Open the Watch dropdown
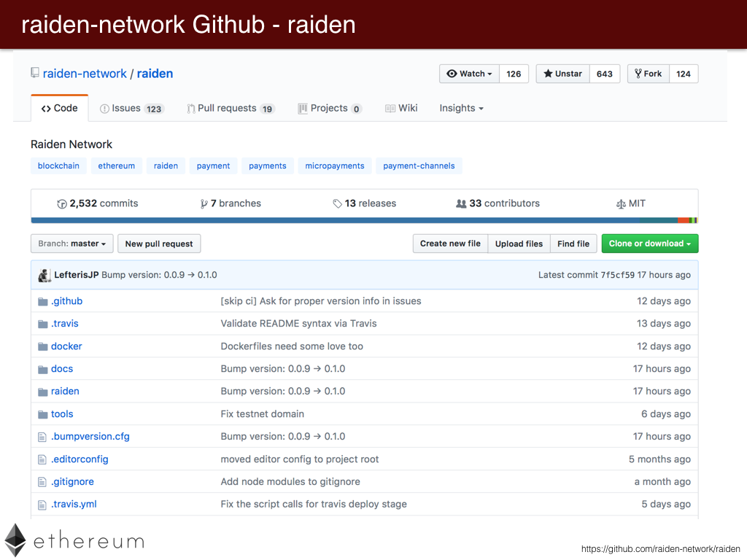The height and width of the screenshot is (560, 747). point(469,74)
